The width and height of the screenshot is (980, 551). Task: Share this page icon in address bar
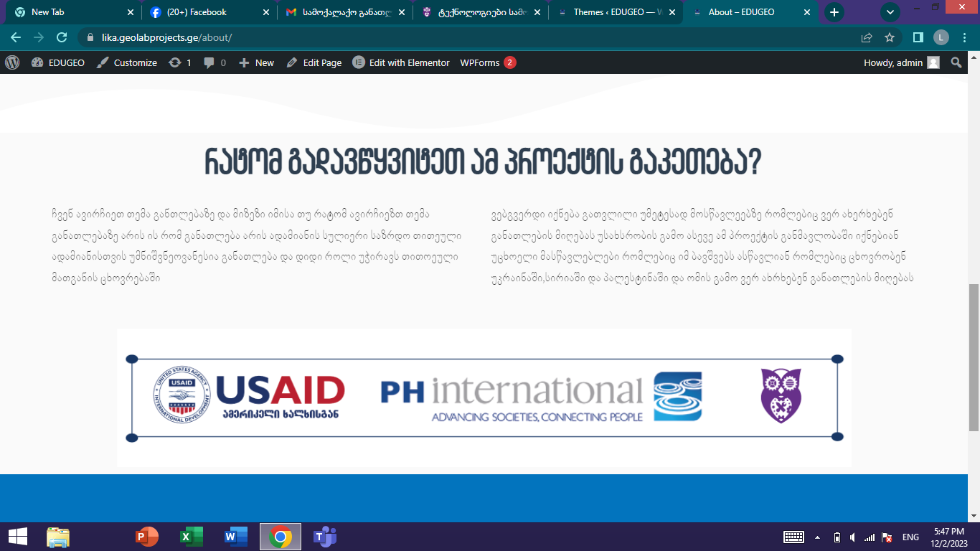pyautogui.click(x=867, y=37)
